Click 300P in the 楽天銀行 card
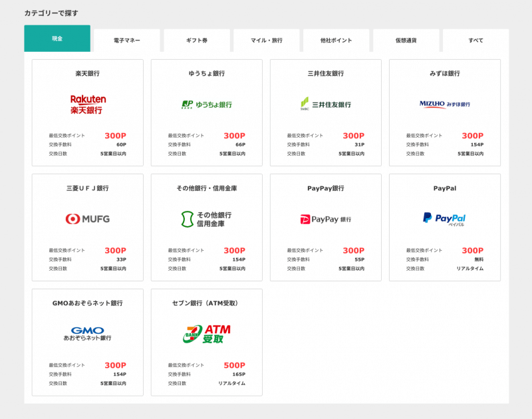The height and width of the screenshot is (419, 532). [x=115, y=136]
